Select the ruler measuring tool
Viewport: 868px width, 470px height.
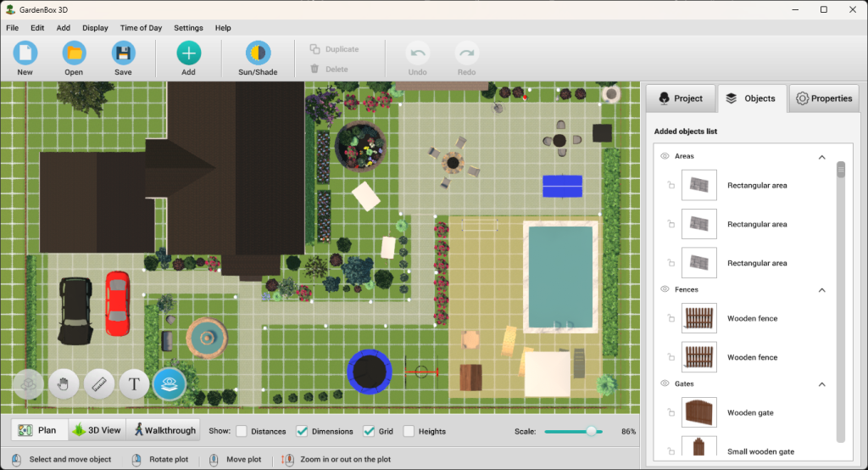pyautogui.click(x=99, y=383)
